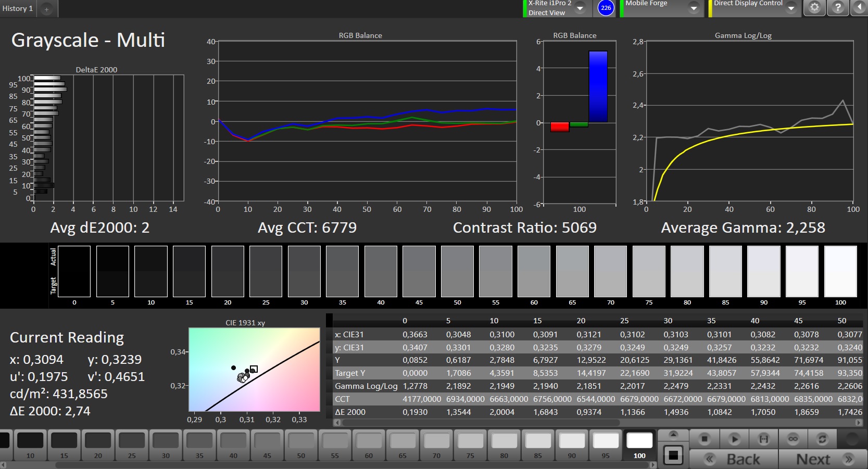This screenshot has width=868, height=469.
Task: Select the 70 percent gray patch button
Action: (436, 445)
